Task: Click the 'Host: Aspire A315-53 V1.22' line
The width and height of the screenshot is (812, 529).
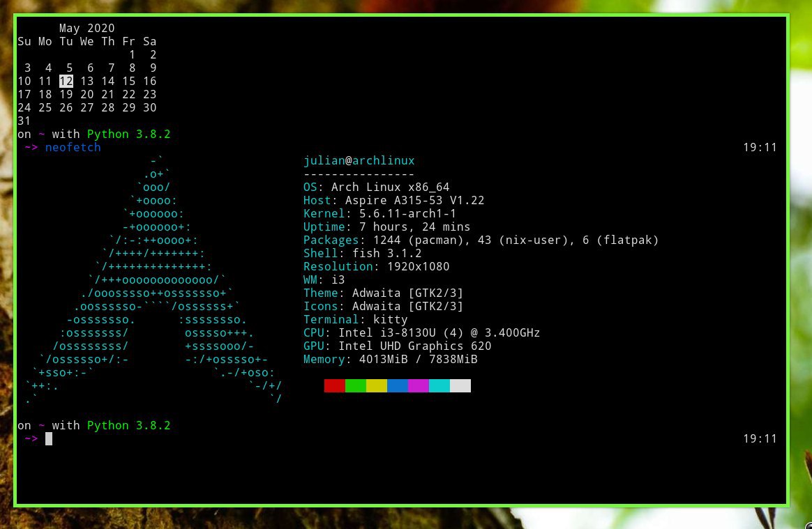Action: [394, 200]
